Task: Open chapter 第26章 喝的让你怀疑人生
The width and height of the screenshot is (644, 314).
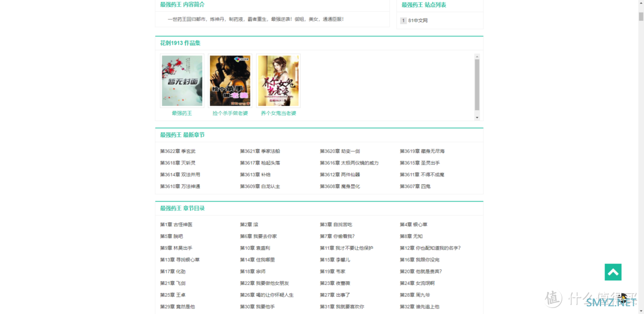Action: 267,295
